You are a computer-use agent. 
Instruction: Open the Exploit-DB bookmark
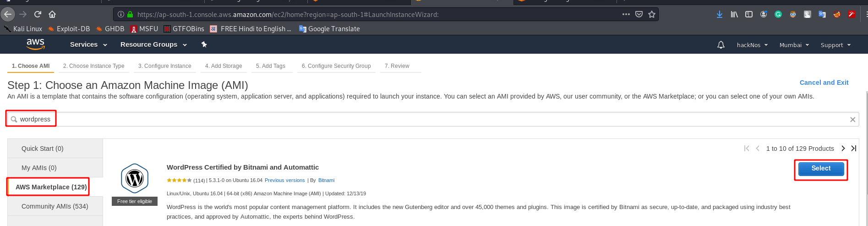(x=69, y=28)
